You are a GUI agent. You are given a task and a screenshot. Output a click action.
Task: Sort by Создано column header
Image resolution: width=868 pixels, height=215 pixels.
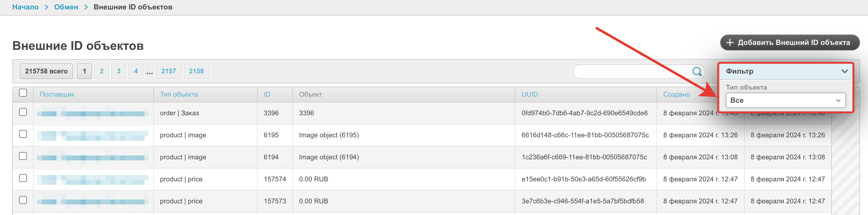(x=676, y=95)
